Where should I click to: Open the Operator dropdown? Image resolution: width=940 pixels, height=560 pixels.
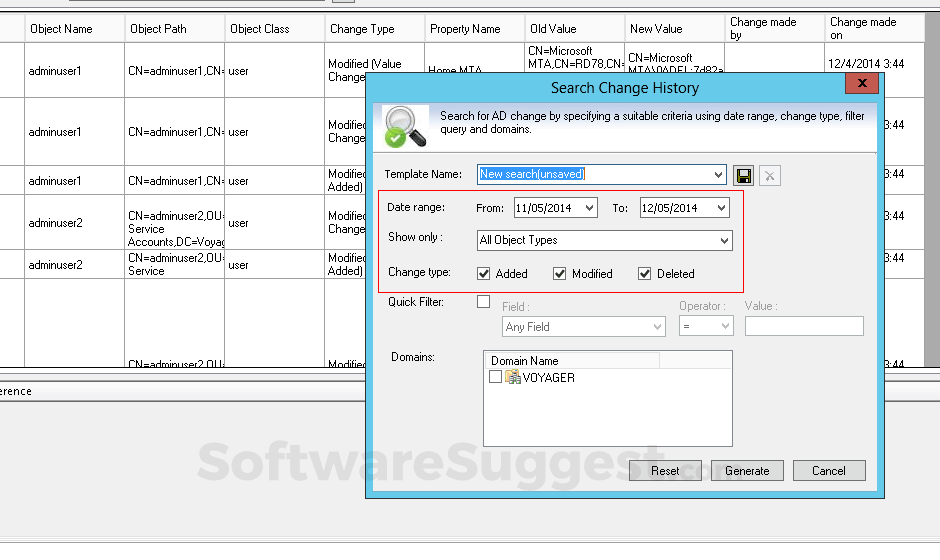[725, 327]
